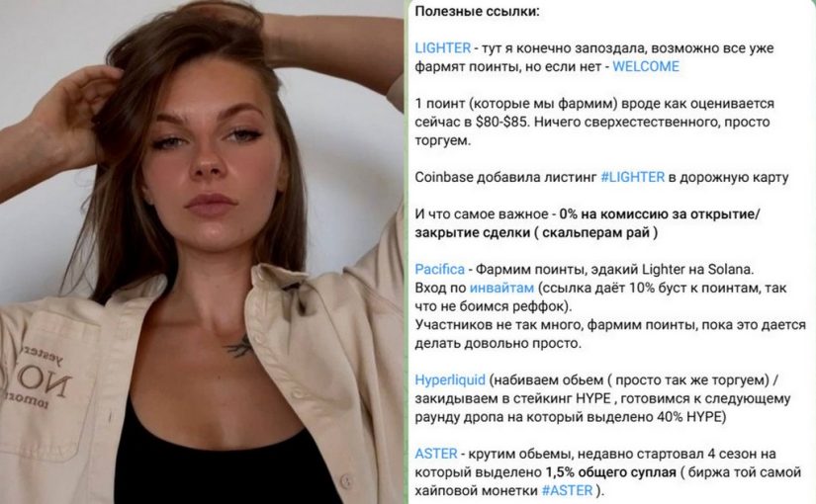
Task: Open the ASTER link at paragraph start
Action: [436, 454]
